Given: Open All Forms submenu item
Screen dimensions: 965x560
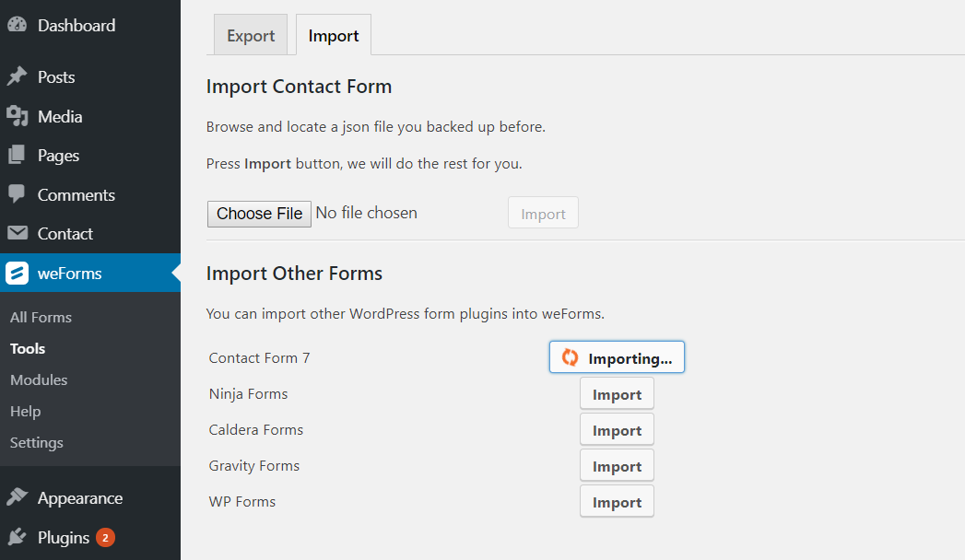Looking at the screenshot, I should click(41, 317).
